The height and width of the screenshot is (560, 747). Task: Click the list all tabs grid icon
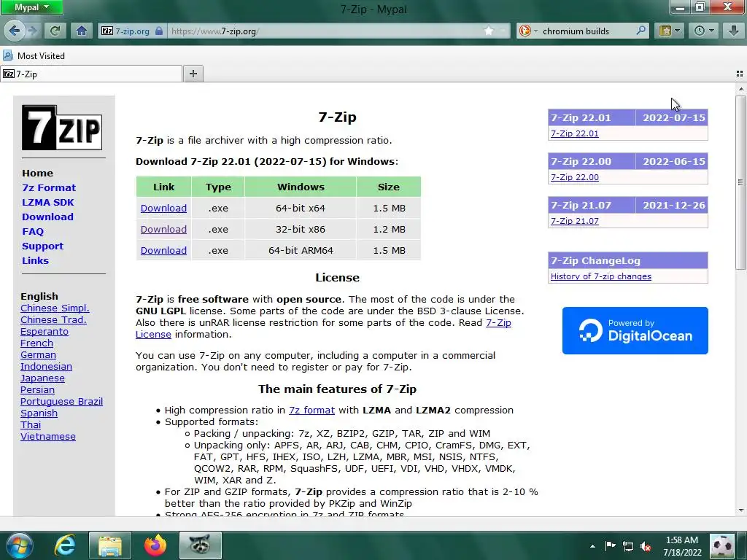click(740, 74)
